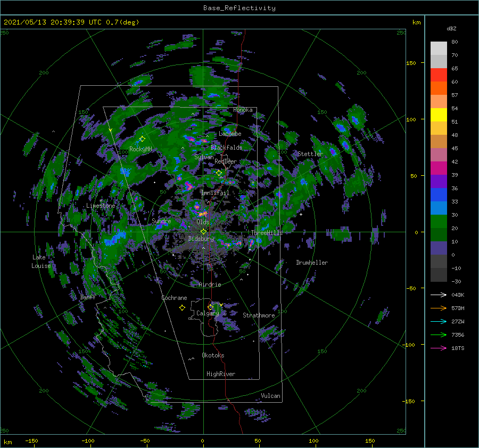479x448 pixels.
Task: Select the yellow diamond marker above Calgary label
Action: pyautogui.click(x=210, y=307)
